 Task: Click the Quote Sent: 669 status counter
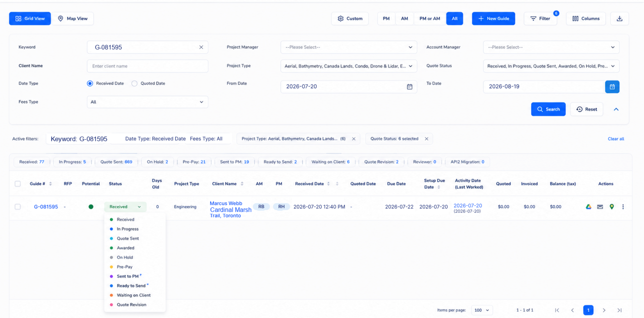(116, 162)
